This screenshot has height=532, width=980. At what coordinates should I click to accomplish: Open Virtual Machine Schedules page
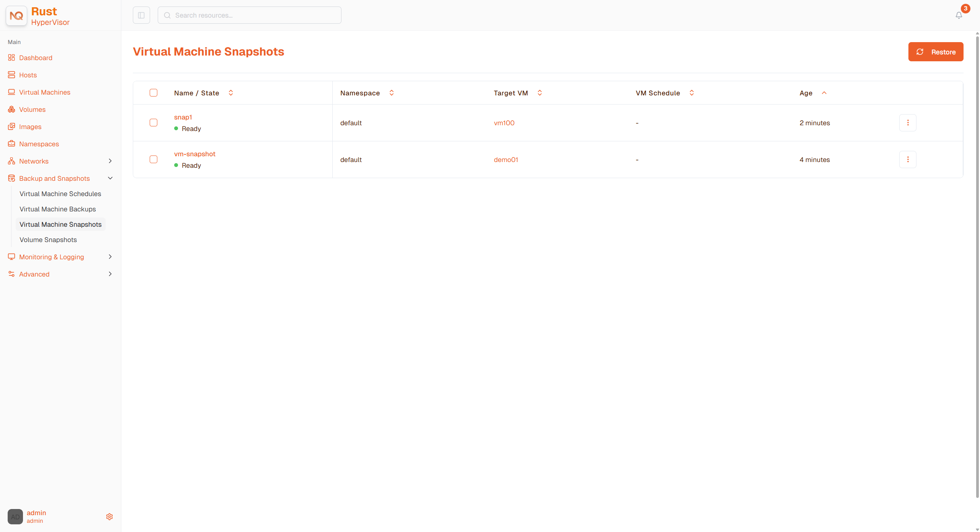pos(60,194)
